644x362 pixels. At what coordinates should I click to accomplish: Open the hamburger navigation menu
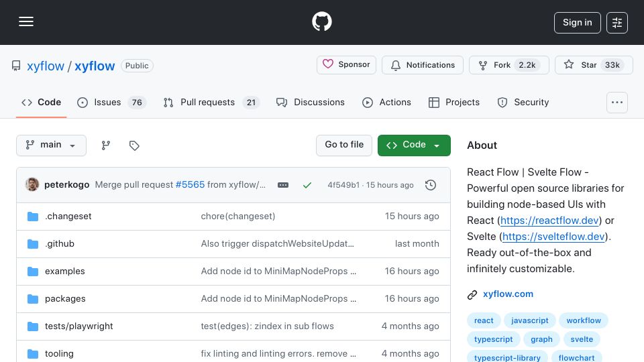[26, 21]
